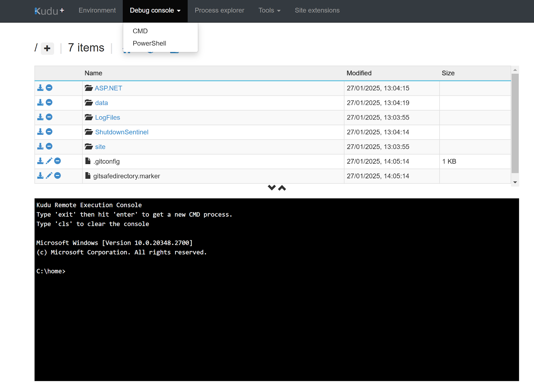Click the data modified date 13:04:19
Image resolution: width=534 pixels, height=392 pixels.
click(x=378, y=103)
